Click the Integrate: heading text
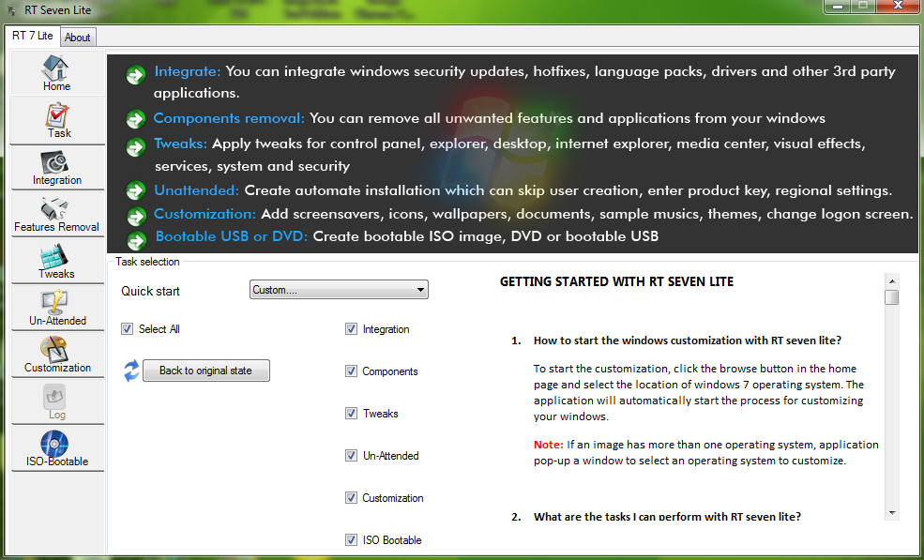The width and height of the screenshot is (924, 560). (x=188, y=71)
